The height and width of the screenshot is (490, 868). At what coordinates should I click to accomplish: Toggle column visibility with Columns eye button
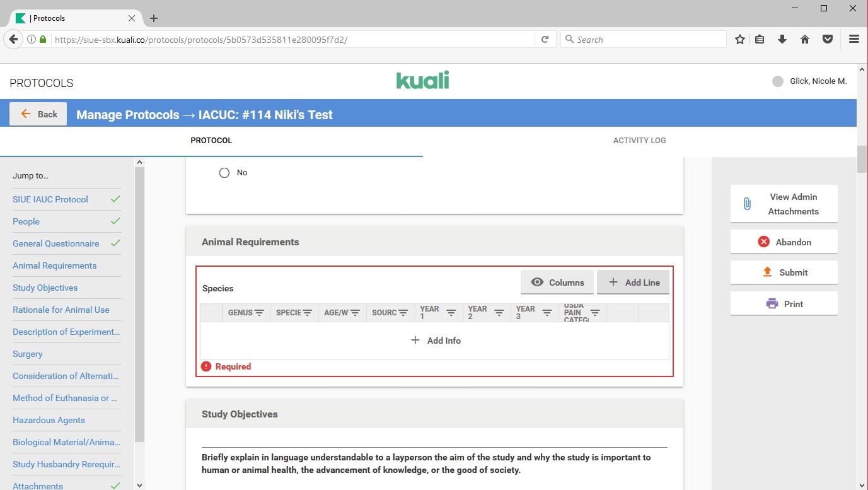[557, 283]
